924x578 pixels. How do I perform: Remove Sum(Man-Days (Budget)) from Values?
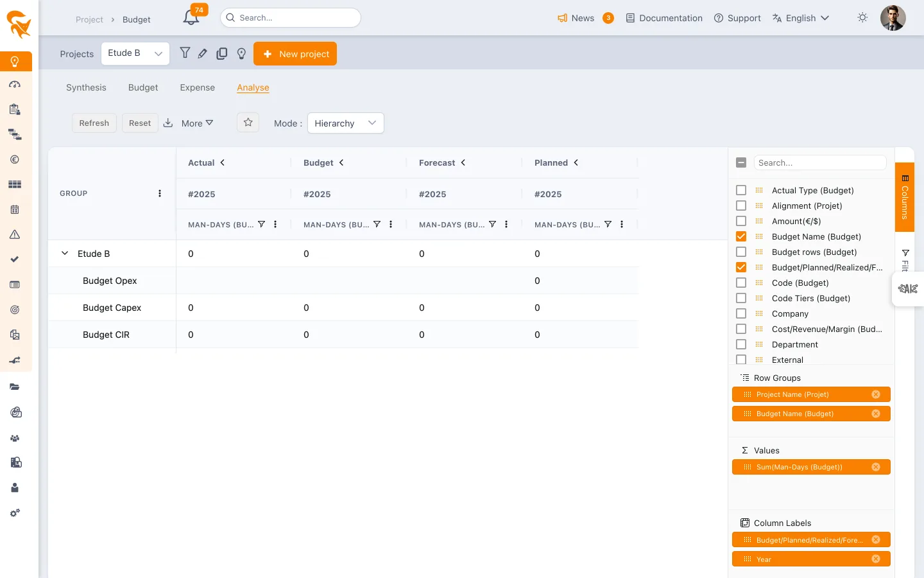click(876, 467)
